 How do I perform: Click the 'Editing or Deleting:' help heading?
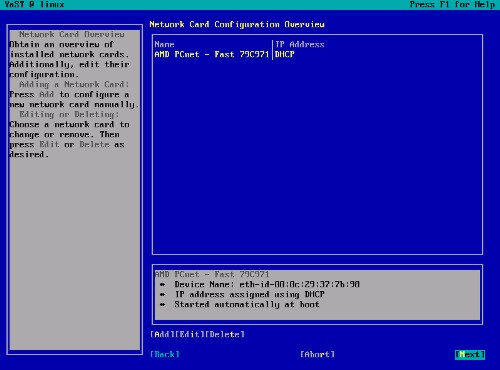click(x=69, y=114)
